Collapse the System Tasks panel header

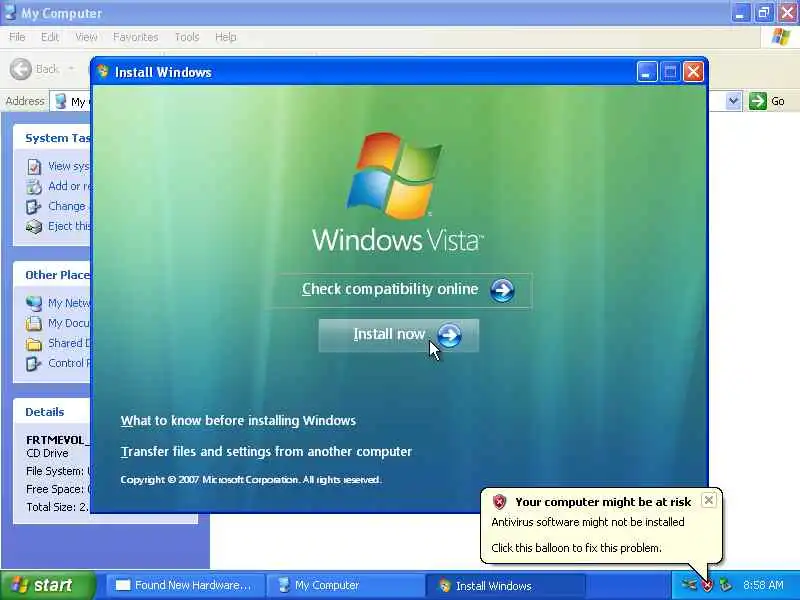coord(52,138)
